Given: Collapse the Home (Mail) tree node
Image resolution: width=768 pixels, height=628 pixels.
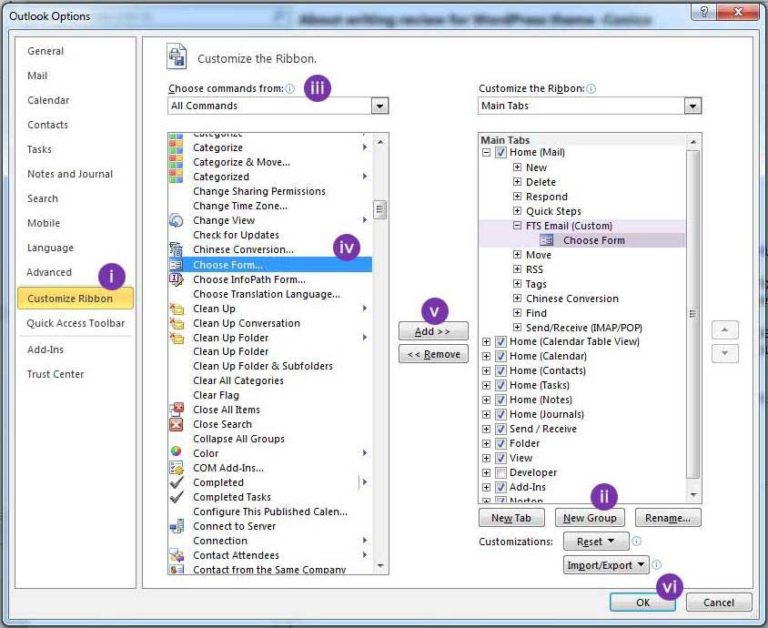Looking at the screenshot, I should [x=486, y=152].
